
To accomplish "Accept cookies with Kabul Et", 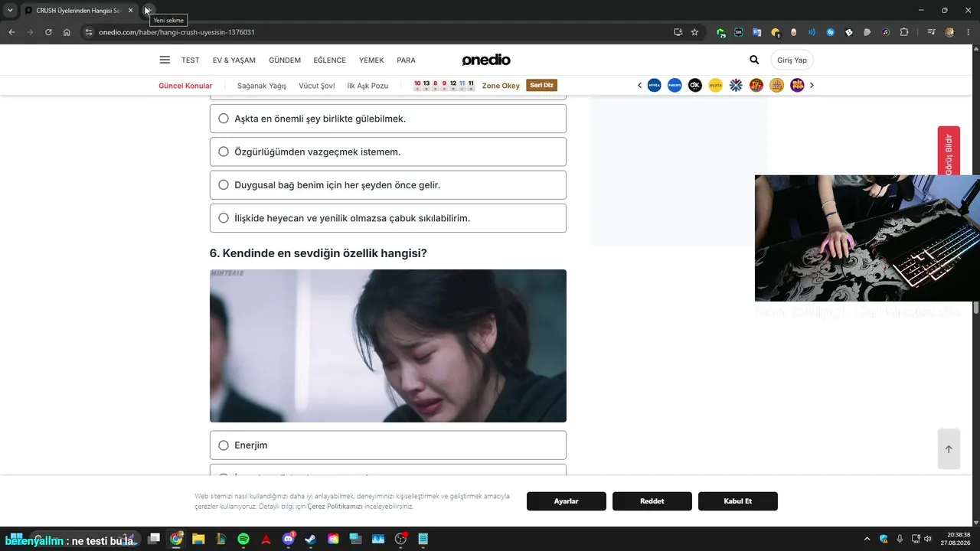I will [x=738, y=501].
